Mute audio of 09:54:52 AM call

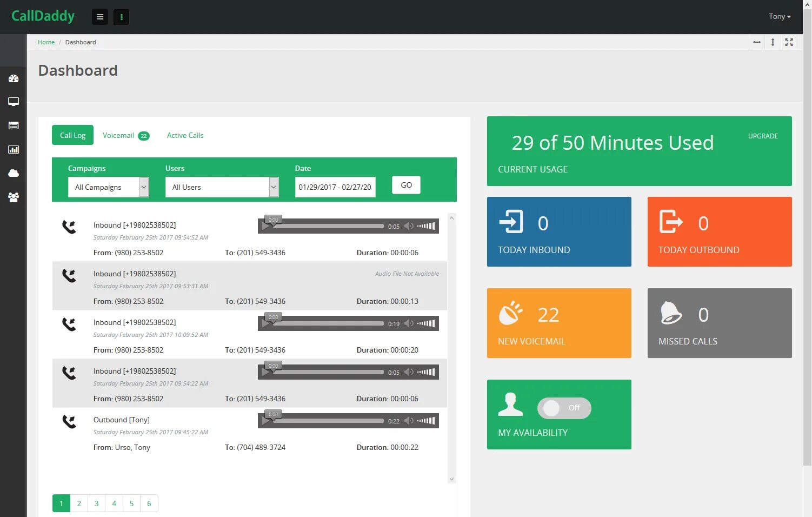click(409, 226)
